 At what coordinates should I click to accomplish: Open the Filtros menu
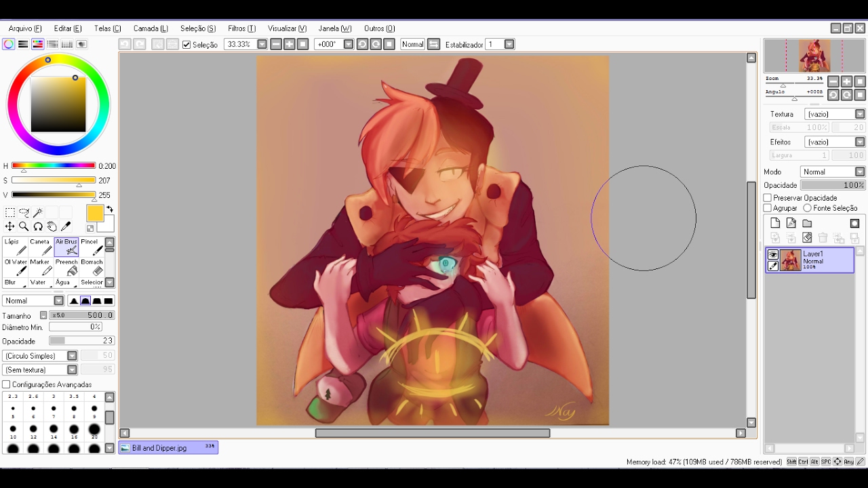pyautogui.click(x=241, y=28)
